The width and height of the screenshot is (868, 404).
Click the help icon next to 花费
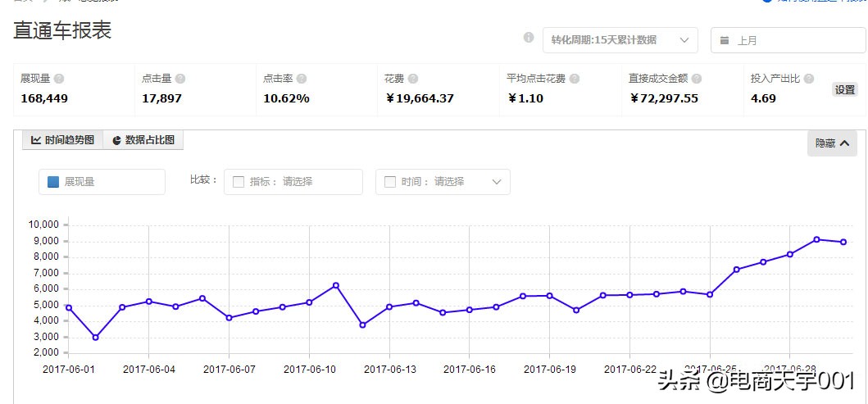[x=413, y=79]
